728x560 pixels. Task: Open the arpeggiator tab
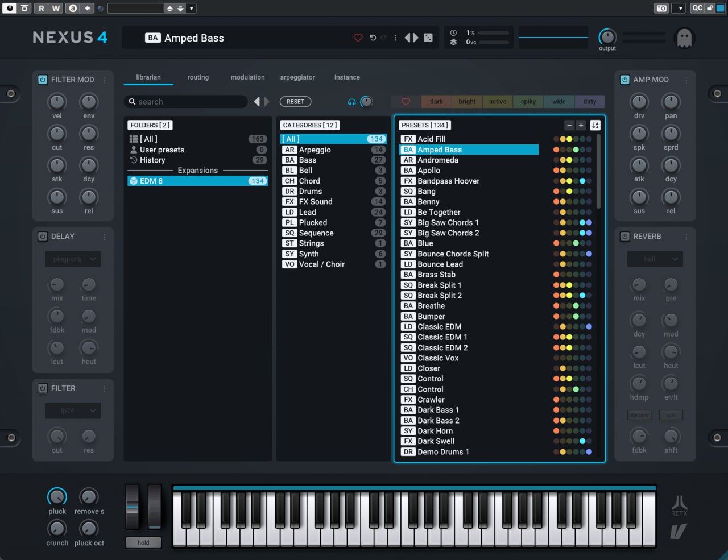coord(297,77)
